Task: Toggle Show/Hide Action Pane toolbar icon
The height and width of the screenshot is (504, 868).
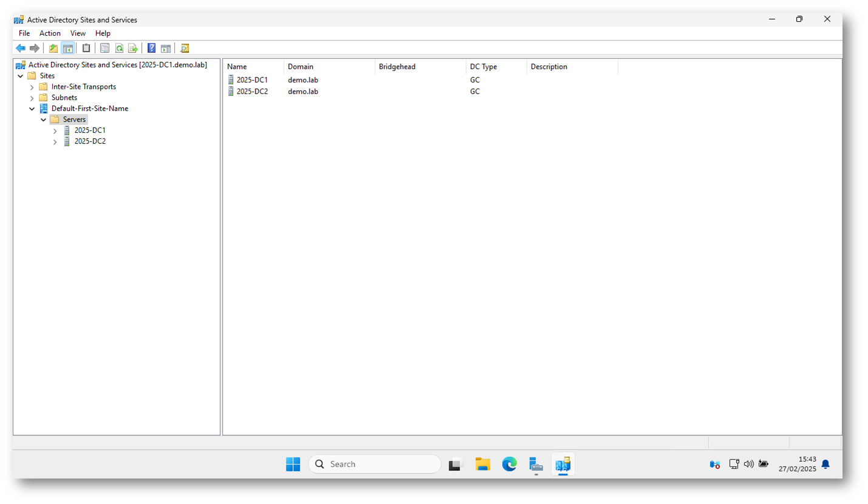Action: click(166, 49)
